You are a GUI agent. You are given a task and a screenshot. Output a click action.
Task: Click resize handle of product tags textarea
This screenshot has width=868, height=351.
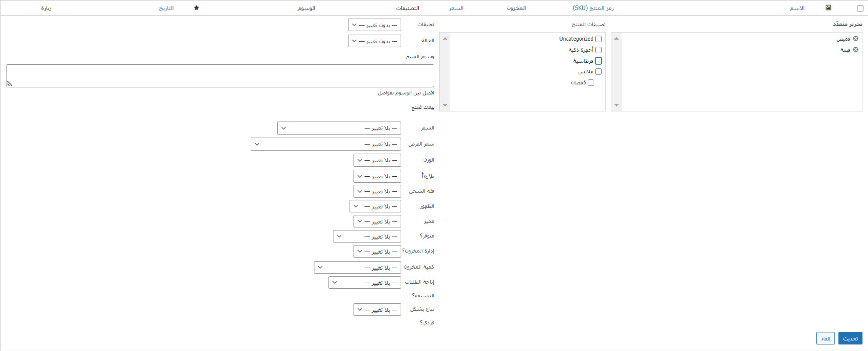coord(10,83)
